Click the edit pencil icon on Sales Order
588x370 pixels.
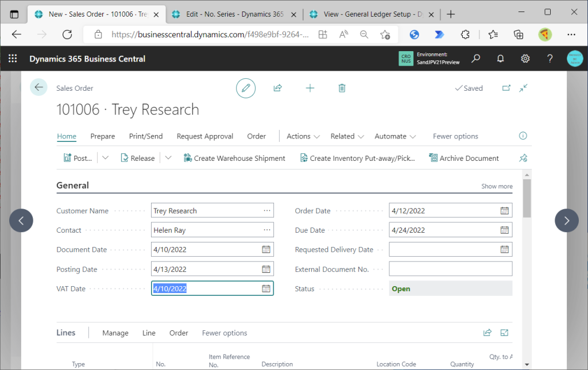click(x=246, y=88)
